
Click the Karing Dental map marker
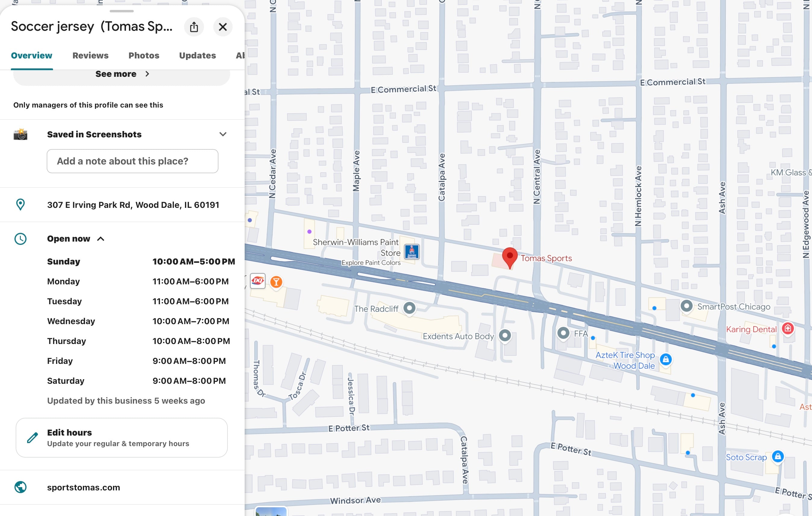pos(788,328)
